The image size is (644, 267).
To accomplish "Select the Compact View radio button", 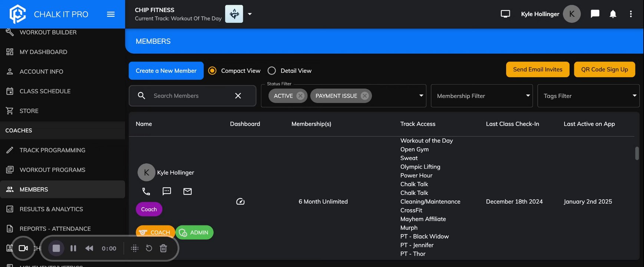I will (x=212, y=71).
